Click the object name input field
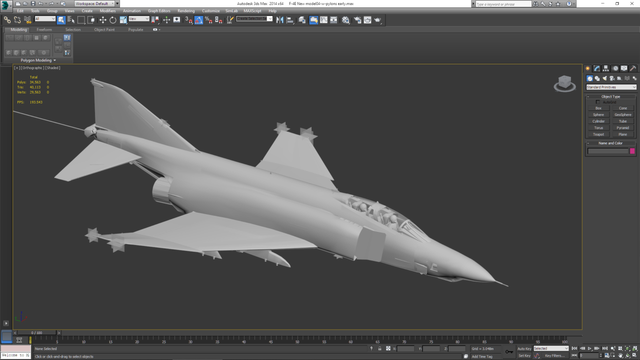 point(608,151)
